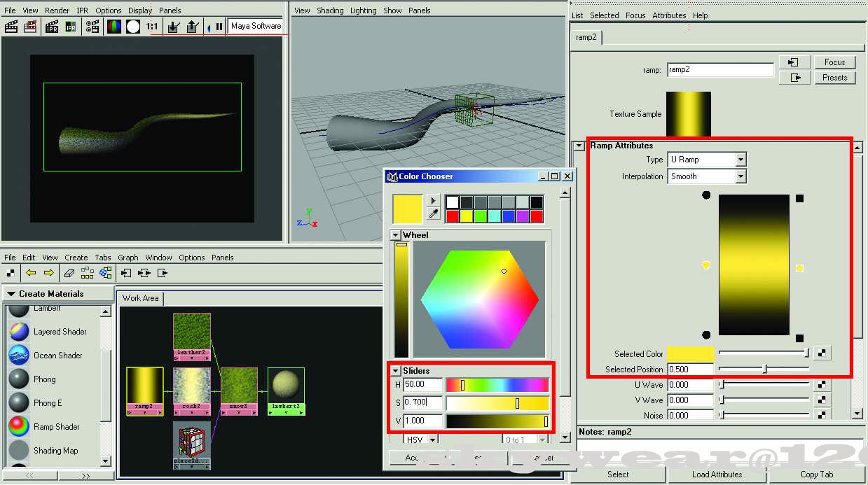Click the Focus button
Viewport: 868px width, 485px height.
[x=835, y=62]
